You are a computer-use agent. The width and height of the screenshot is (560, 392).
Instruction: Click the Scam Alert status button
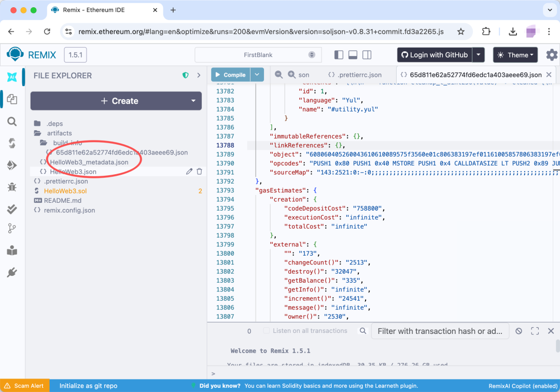[x=25, y=386]
